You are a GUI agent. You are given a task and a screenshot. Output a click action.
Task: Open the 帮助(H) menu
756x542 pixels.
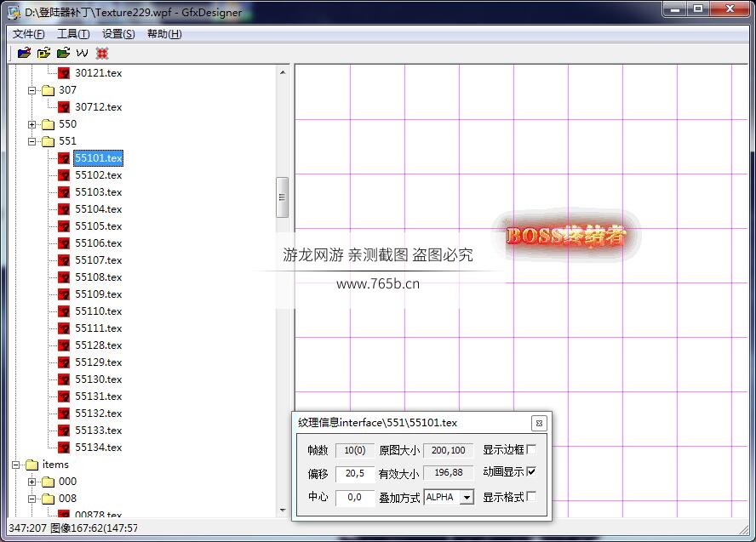tap(164, 34)
